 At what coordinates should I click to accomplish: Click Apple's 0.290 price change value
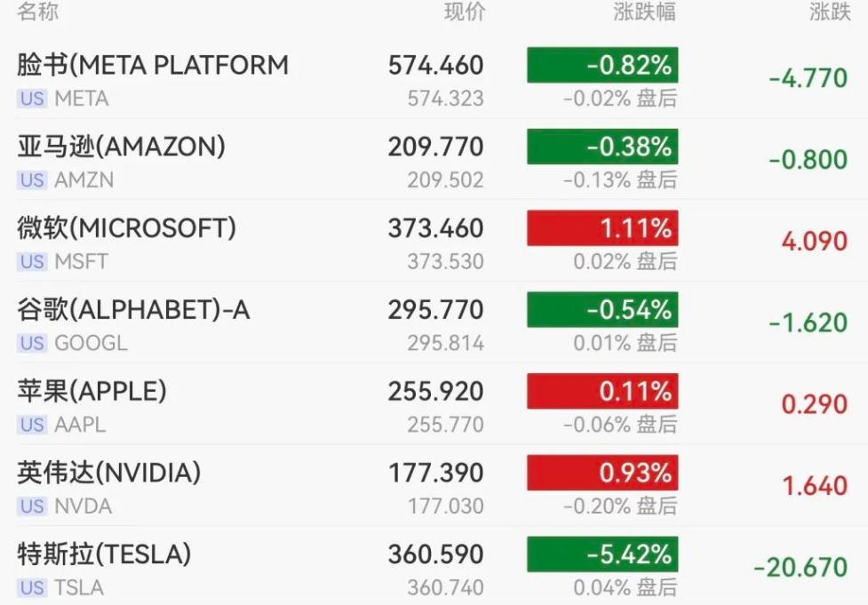click(x=814, y=405)
